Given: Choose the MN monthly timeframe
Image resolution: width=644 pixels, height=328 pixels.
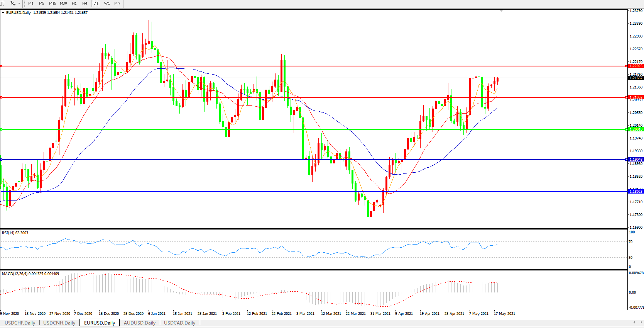Looking at the screenshot, I should pyautogui.click(x=117, y=3).
